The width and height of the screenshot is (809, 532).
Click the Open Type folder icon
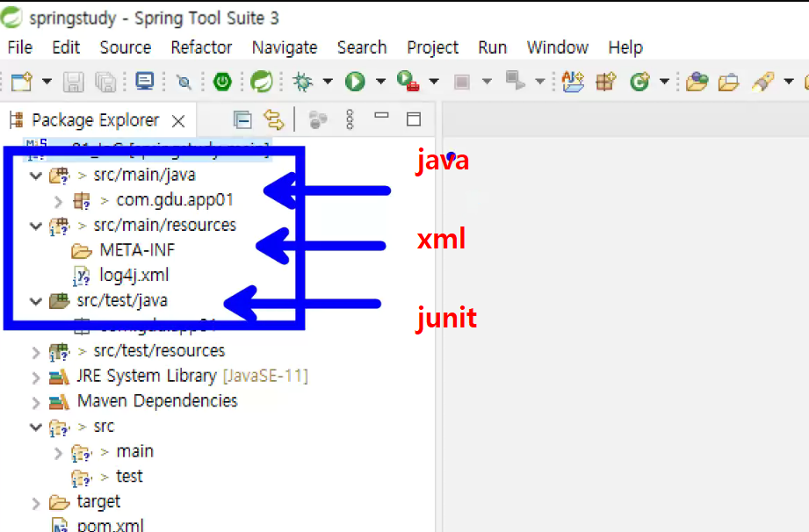(697, 82)
